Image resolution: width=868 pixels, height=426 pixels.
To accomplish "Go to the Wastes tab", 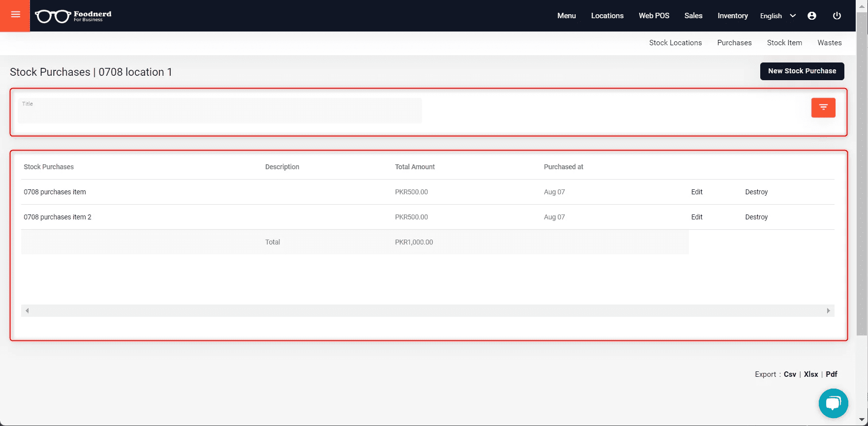I will click(830, 43).
